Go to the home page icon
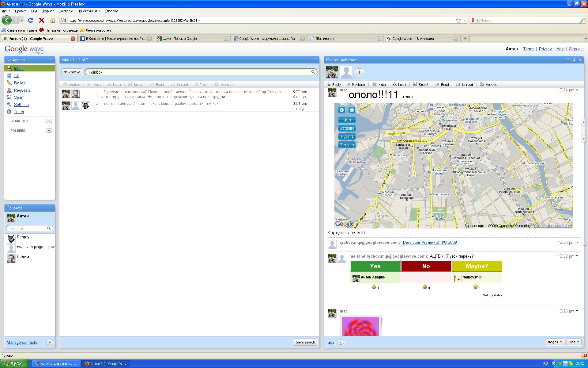Image resolution: width=588 pixels, height=368 pixels. pos(53,20)
